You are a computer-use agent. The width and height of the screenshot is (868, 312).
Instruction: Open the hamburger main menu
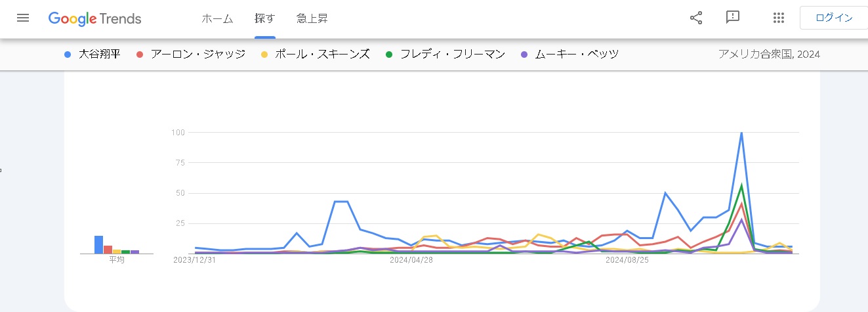(23, 18)
